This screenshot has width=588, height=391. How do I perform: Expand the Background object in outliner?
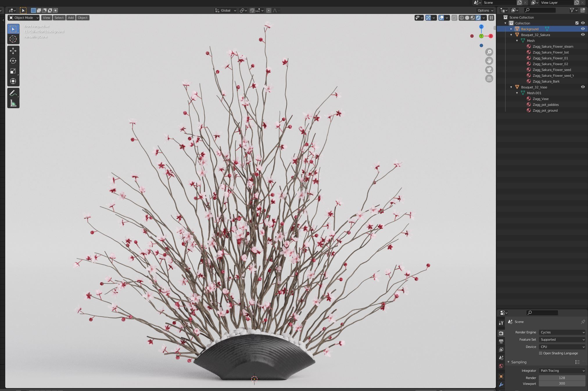tap(511, 29)
